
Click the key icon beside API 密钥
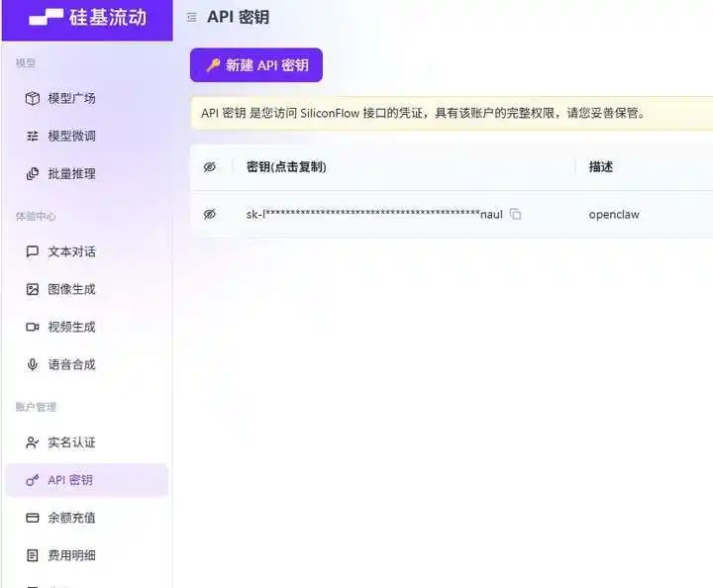pyautogui.click(x=33, y=480)
